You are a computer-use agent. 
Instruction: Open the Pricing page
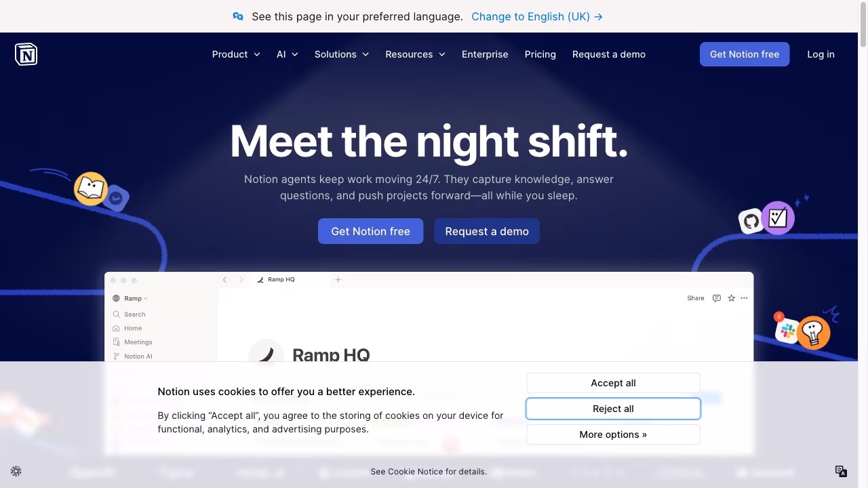(540, 54)
